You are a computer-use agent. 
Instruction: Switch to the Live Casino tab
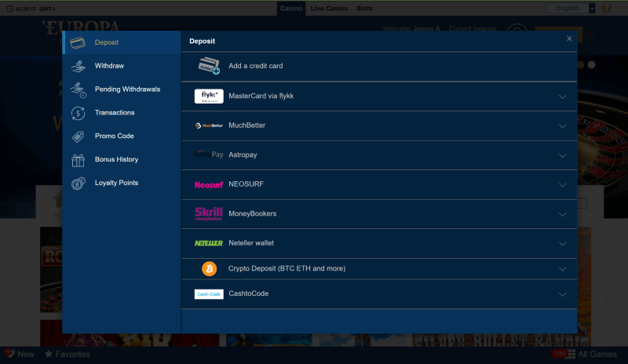click(x=329, y=9)
